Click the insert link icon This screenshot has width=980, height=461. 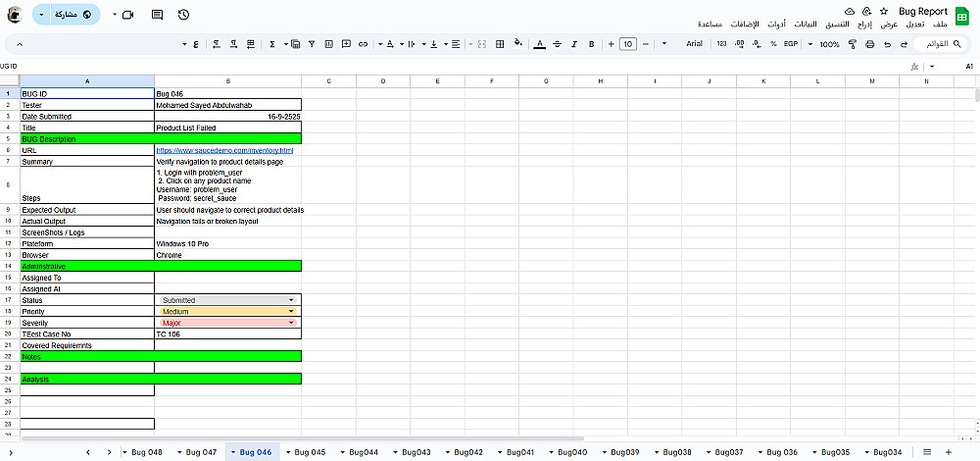coord(364,44)
